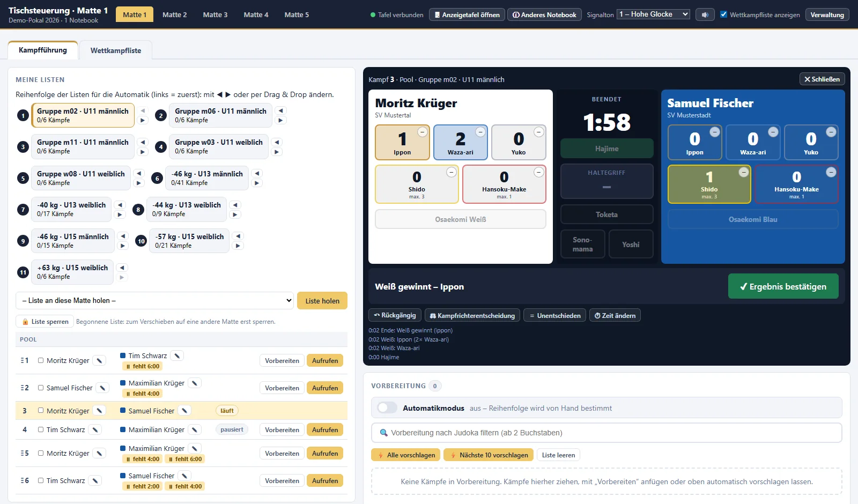Click the Zeit ändern button
The width and height of the screenshot is (858, 504).
tap(615, 315)
